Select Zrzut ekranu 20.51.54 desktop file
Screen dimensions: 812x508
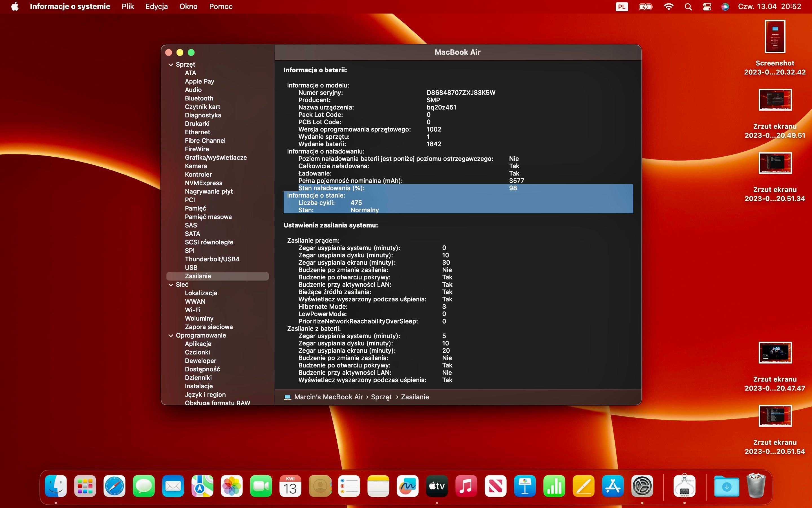click(775, 430)
